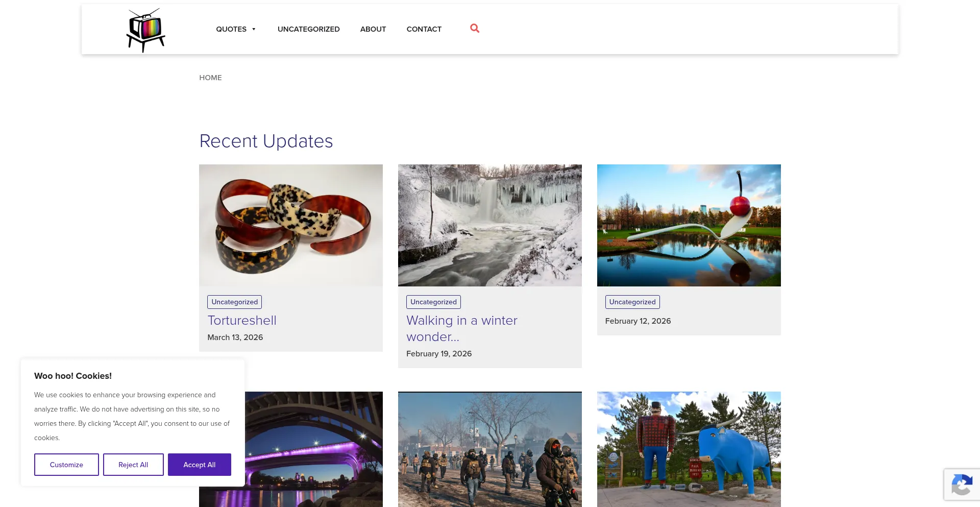Open the frozen waterfall thumbnail
The height and width of the screenshot is (507, 980).
(490, 225)
